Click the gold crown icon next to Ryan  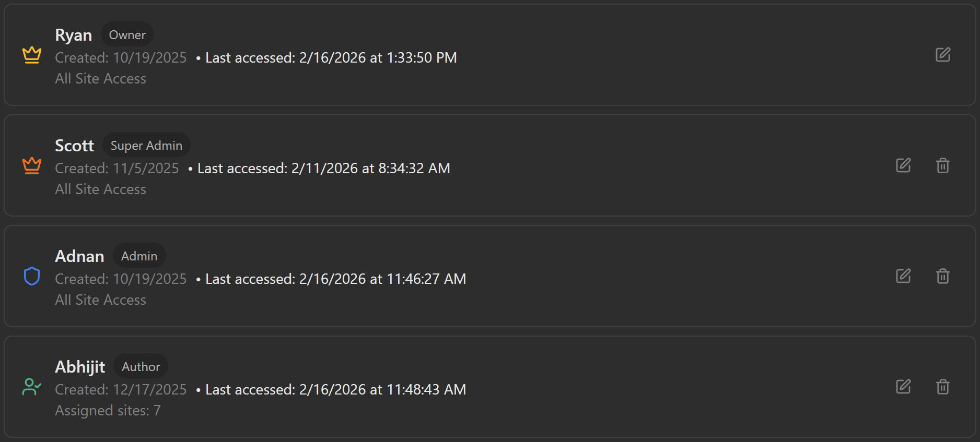point(32,55)
